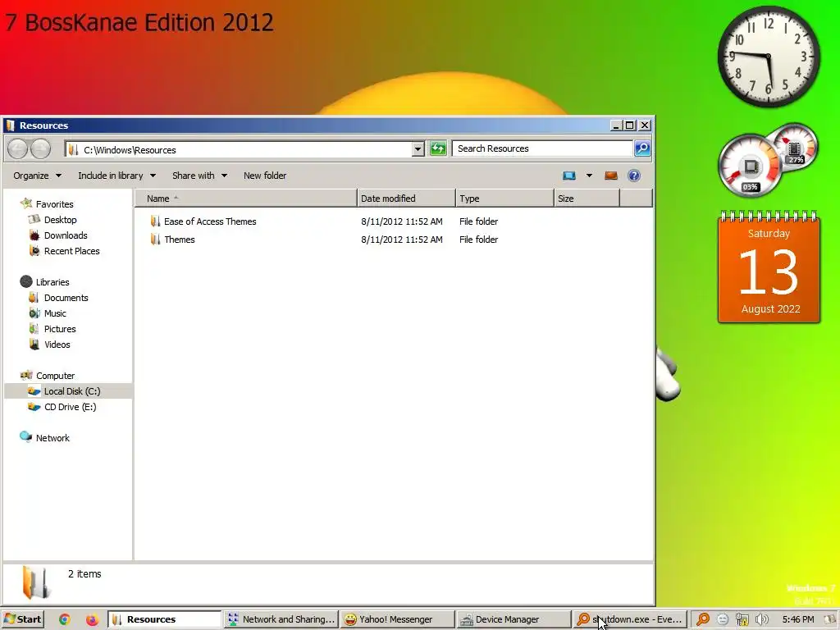Image resolution: width=840 pixels, height=630 pixels.
Task: Click the 2 items status text
Action: 84,573
